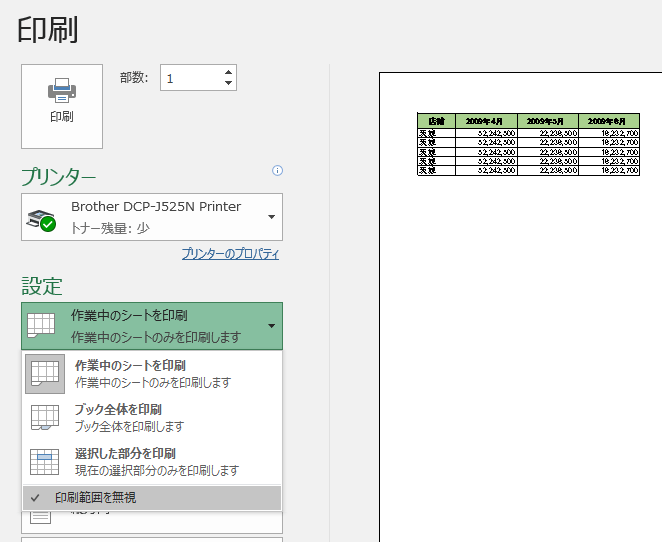The width and height of the screenshot is (662, 542).
Task: Click the print preview table thumbnail
Action: [x=528, y=144]
